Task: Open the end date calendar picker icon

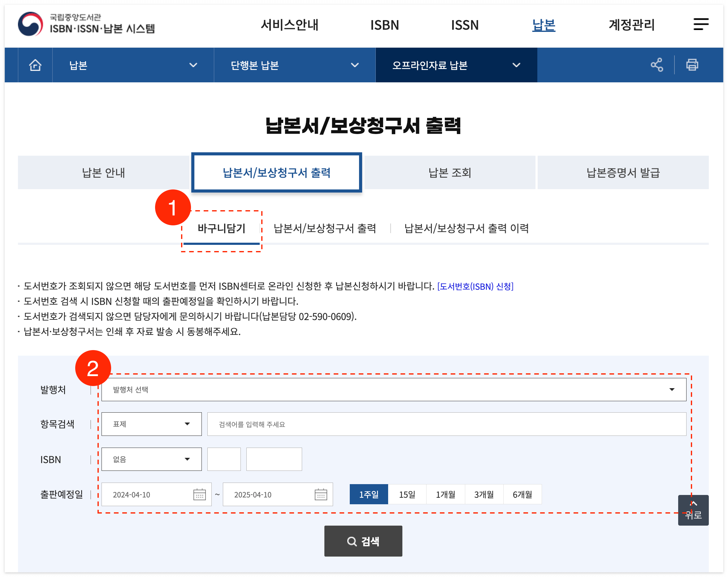Action: coord(321,494)
